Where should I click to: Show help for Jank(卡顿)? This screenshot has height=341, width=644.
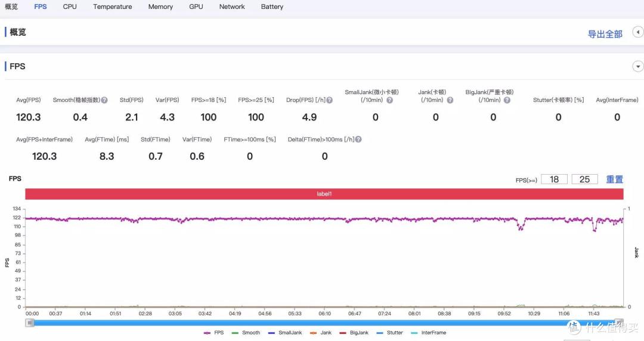click(450, 100)
